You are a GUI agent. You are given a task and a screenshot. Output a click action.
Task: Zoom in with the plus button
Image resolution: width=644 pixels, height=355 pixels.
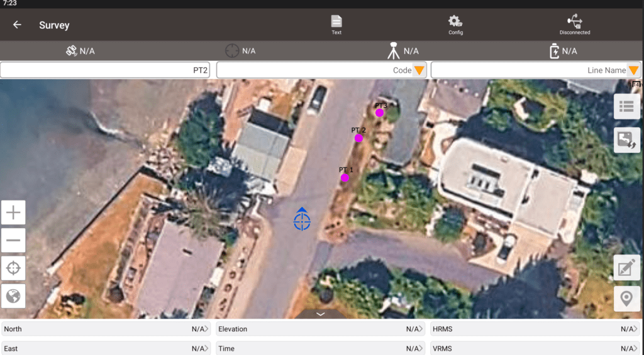point(13,212)
